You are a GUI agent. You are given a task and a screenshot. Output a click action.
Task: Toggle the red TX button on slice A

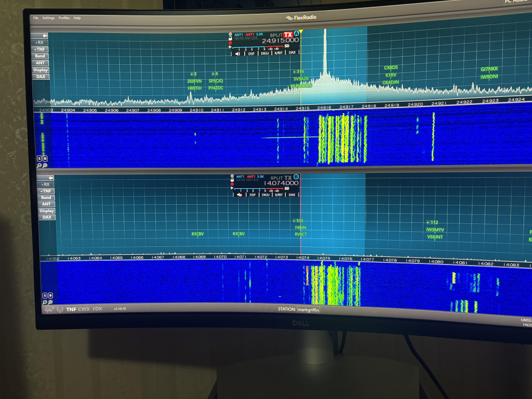click(x=288, y=35)
